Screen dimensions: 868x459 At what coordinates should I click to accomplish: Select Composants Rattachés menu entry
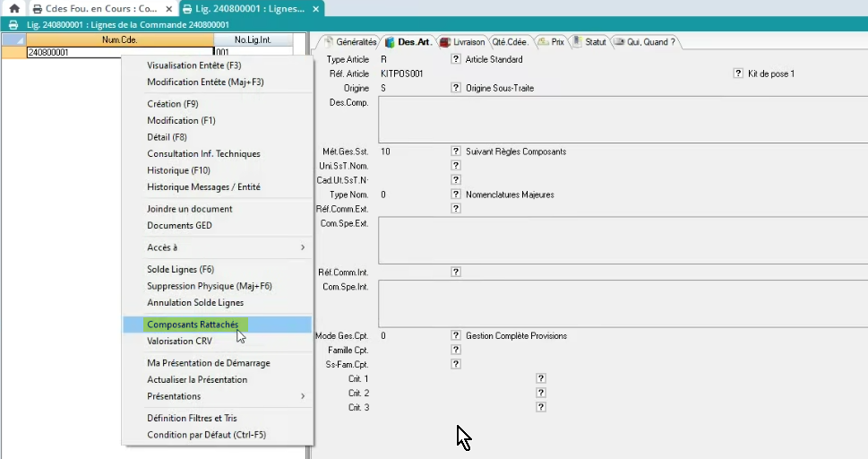(x=193, y=325)
